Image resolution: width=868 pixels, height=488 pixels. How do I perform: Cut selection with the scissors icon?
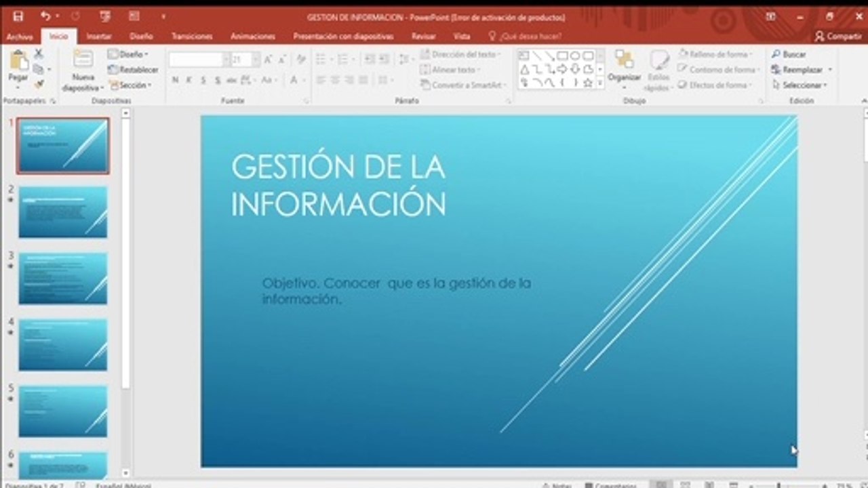tap(39, 54)
